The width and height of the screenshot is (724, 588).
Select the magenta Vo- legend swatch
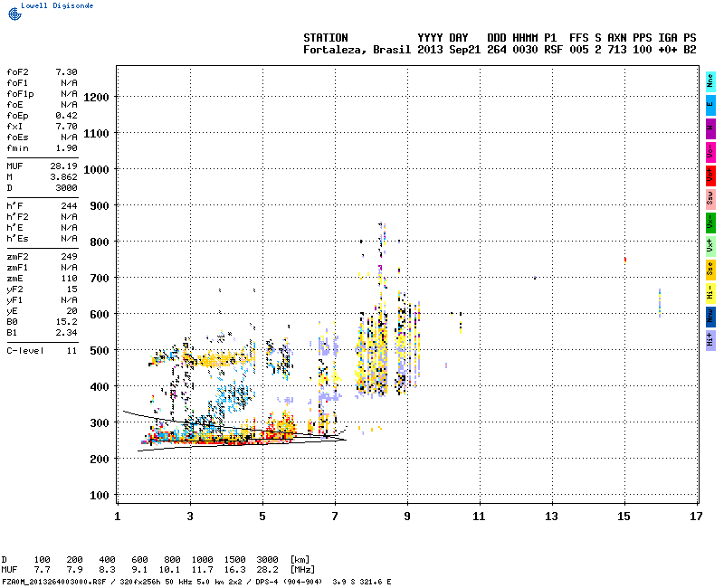(710, 151)
